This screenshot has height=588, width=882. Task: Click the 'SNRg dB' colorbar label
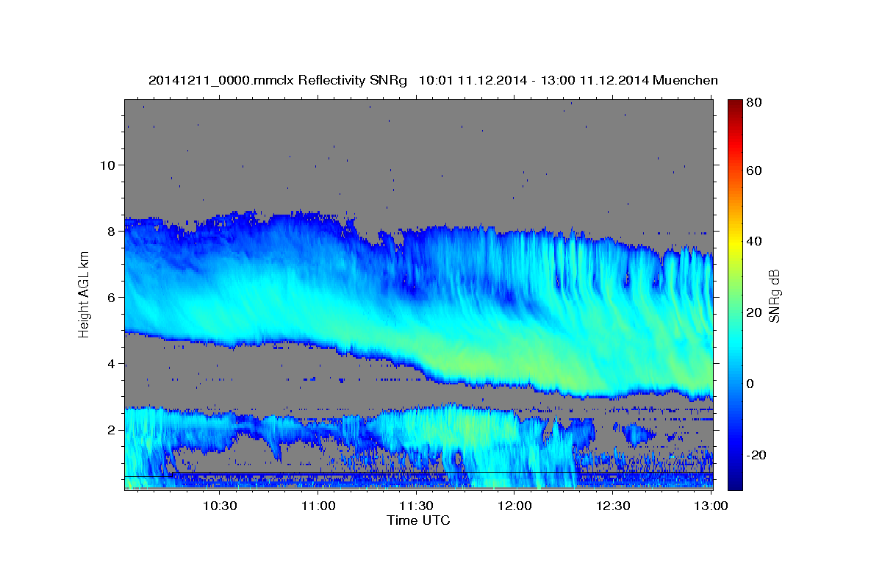[774, 295]
